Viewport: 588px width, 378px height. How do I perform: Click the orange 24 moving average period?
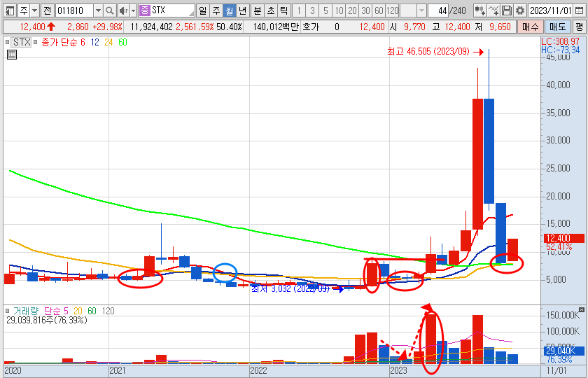pyautogui.click(x=108, y=43)
